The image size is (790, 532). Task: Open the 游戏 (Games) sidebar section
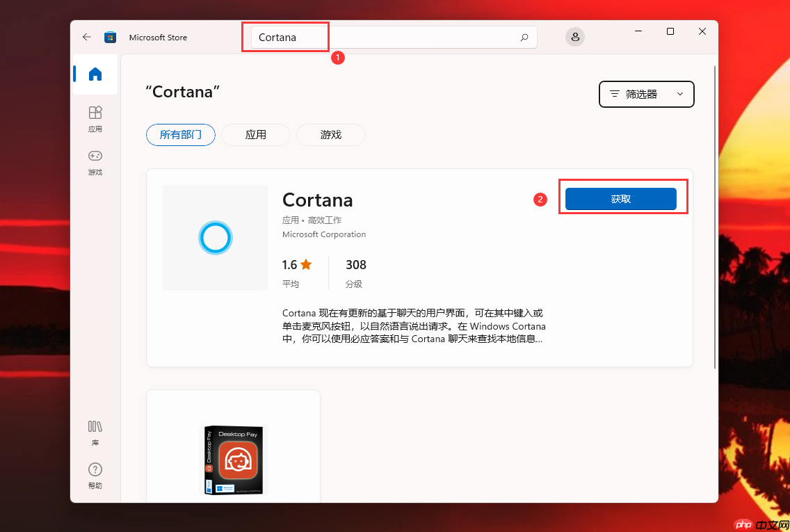coord(95,162)
